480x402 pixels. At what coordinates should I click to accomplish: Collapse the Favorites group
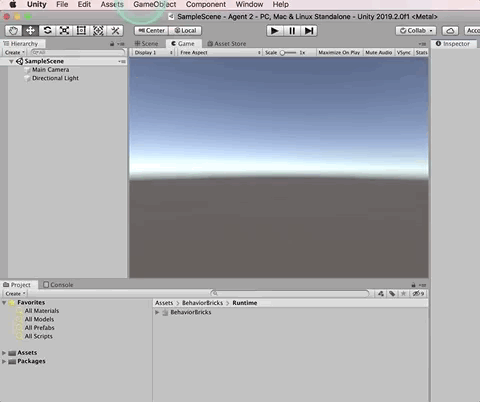[4, 303]
